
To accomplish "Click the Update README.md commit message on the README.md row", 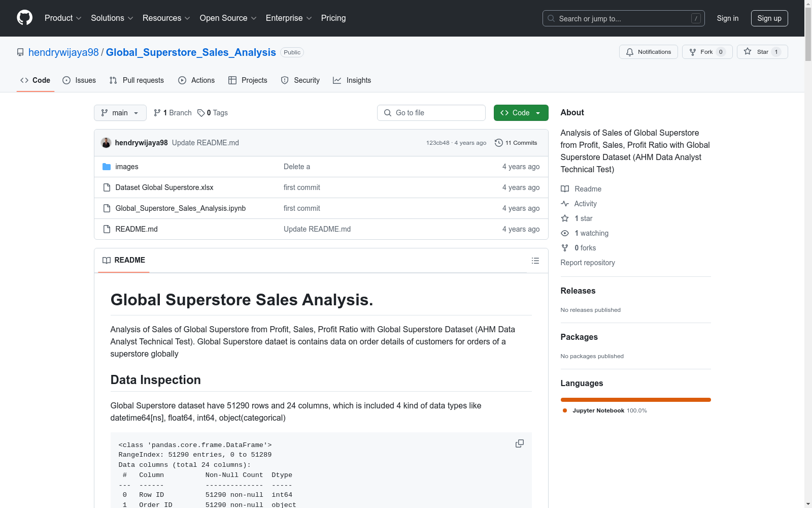I will 317,229.
